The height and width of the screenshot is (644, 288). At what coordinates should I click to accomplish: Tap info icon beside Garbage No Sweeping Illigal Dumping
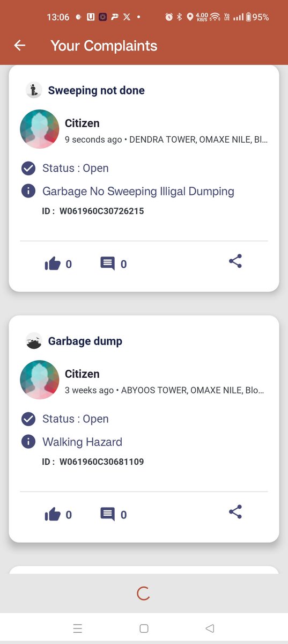tap(28, 191)
